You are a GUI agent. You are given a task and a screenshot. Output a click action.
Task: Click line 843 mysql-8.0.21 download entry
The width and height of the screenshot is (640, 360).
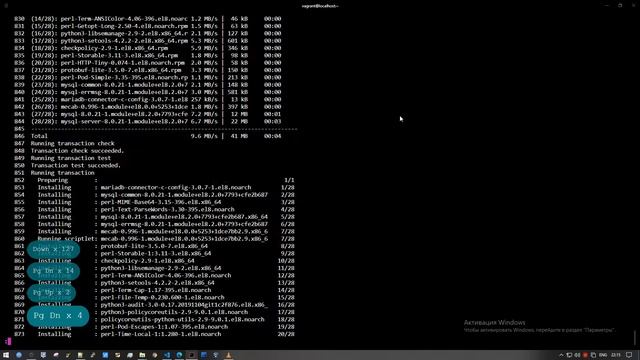point(156,114)
